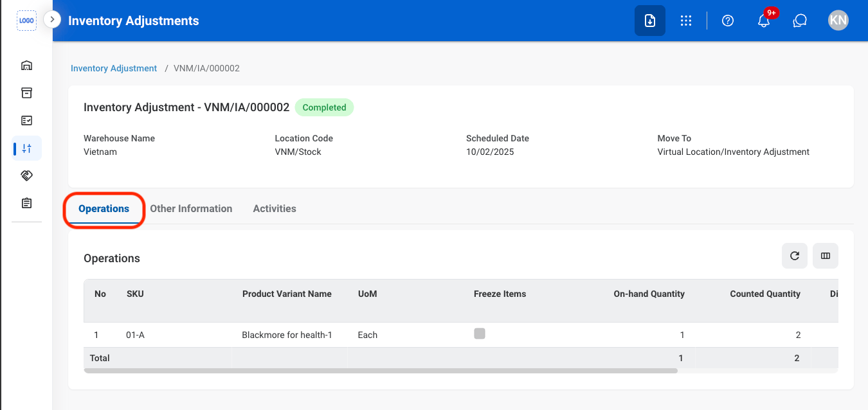Click the Total row label
This screenshot has width=868, height=410.
click(x=100, y=358)
